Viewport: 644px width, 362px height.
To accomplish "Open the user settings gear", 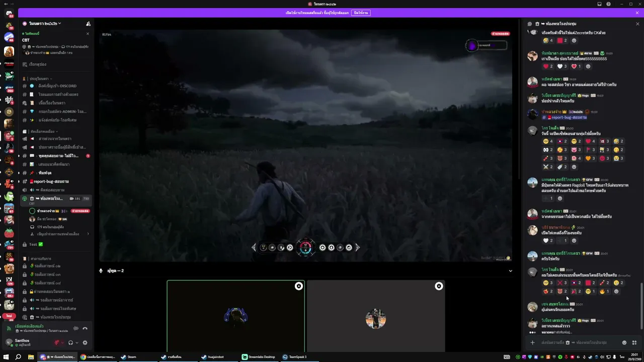I will pyautogui.click(x=85, y=343).
